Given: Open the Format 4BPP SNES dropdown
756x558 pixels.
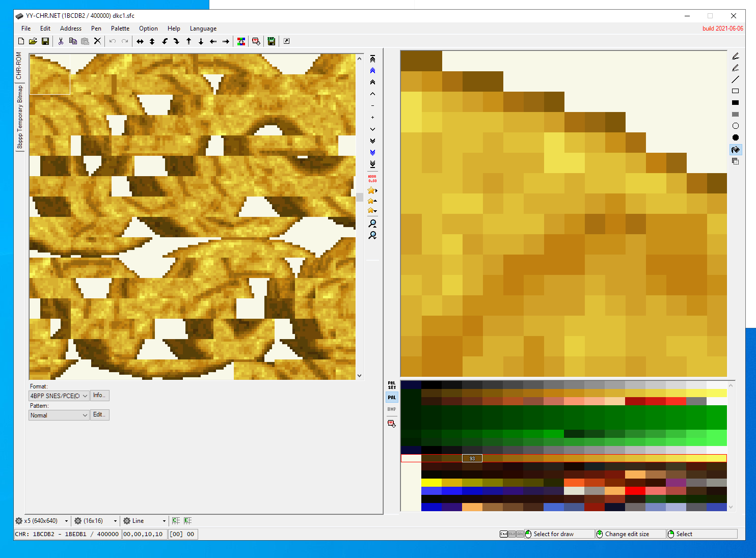Looking at the screenshot, I should click(59, 396).
